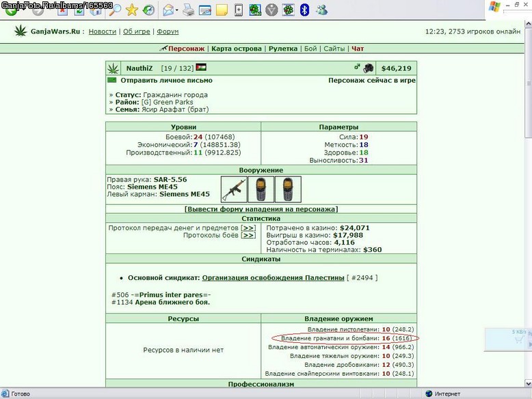Click the History toolbar icon

coord(148,10)
